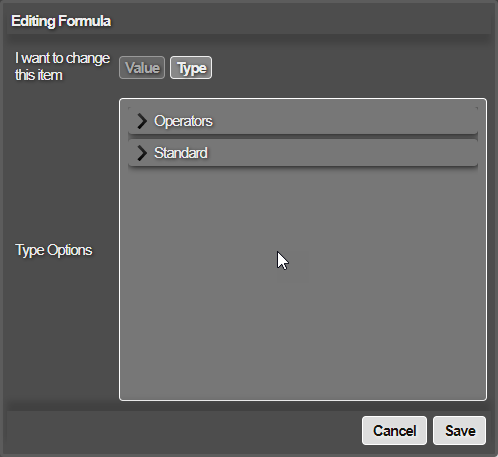Open the Standard accordion section label
Image resolution: width=498 pixels, height=457 pixels.
click(x=303, y=153)
